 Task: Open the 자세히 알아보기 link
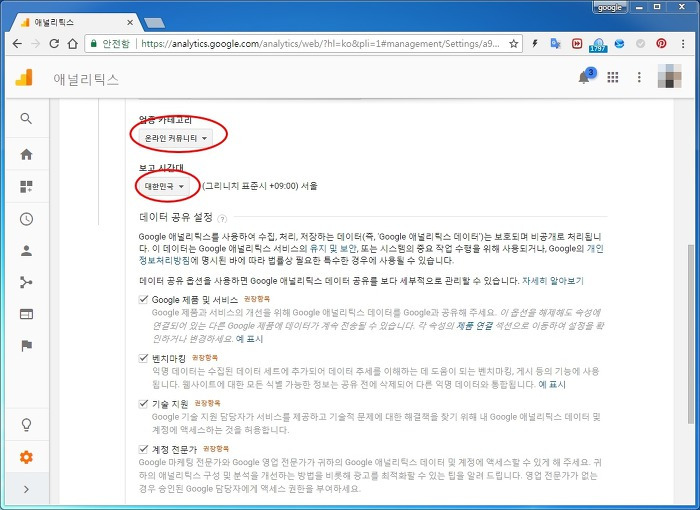click(553, 280)
